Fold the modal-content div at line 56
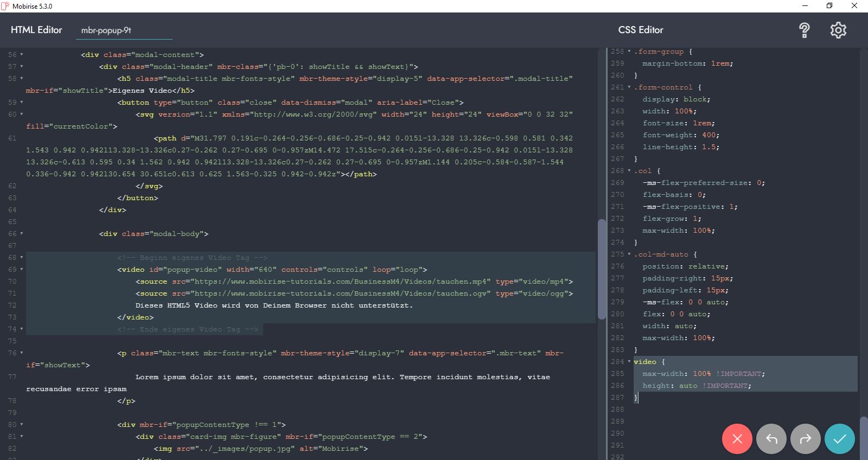The width and height of the screenshot is (868, 460). (22, 55)
